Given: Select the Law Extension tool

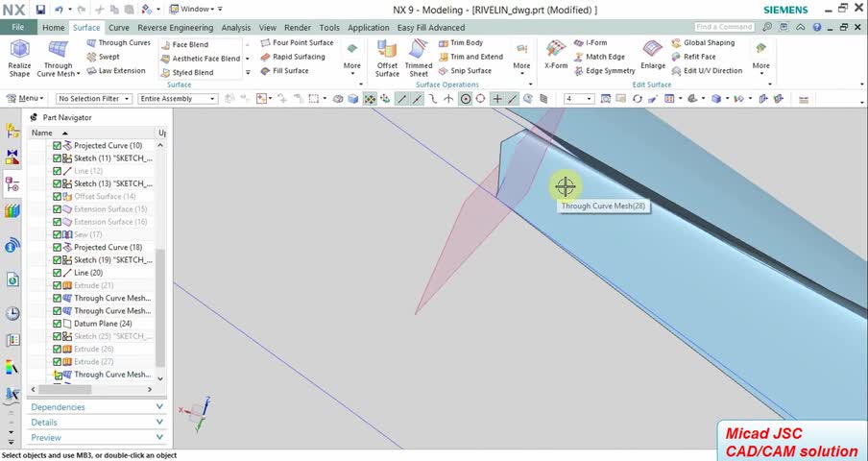Looking at the screenshot, I should (x=116, y=71).
